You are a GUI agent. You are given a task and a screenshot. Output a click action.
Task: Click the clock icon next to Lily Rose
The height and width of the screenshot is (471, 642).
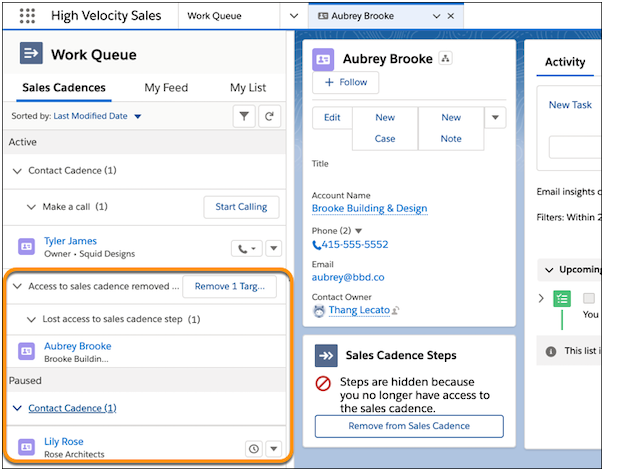pos(254,448)
